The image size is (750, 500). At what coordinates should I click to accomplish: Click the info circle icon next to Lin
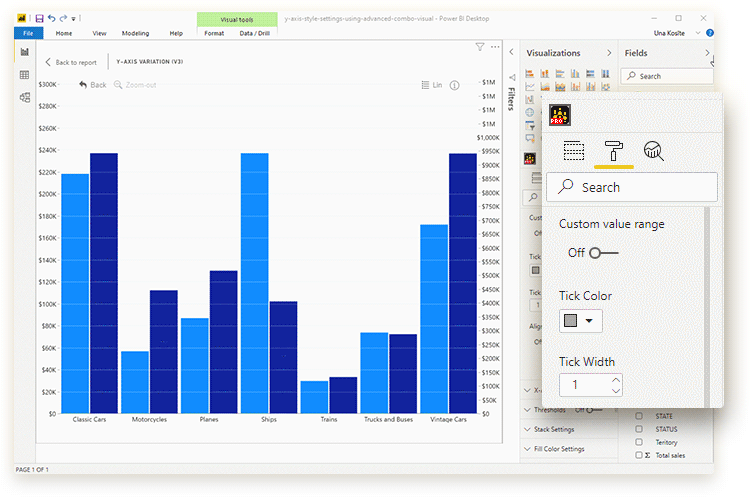[x=454, y=85]
